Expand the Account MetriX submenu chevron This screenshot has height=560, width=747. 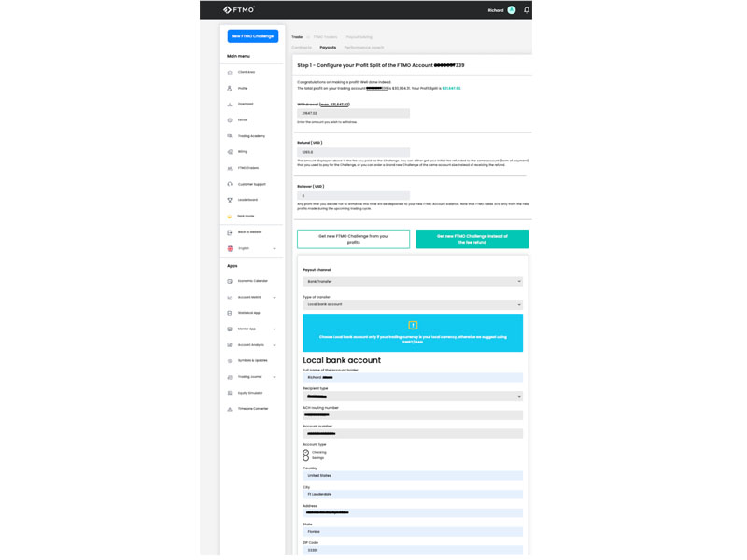(x=275, y=297)
